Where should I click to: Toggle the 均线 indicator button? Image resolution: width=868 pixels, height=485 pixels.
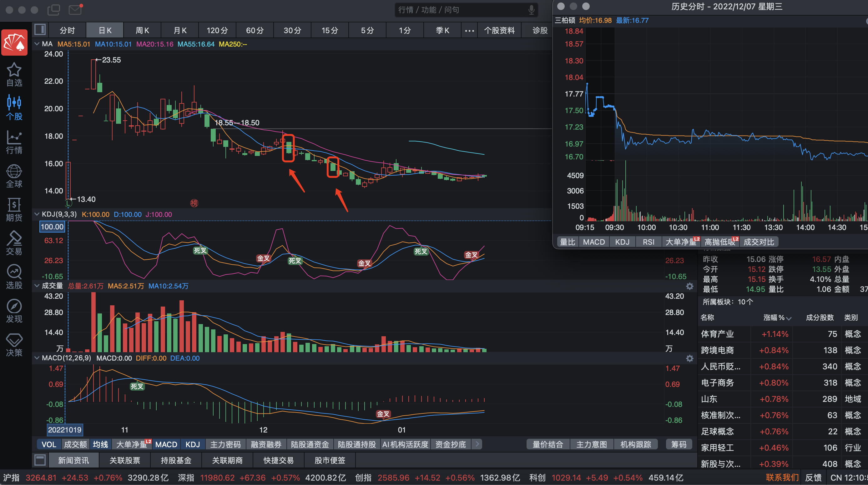pos(100,444)
